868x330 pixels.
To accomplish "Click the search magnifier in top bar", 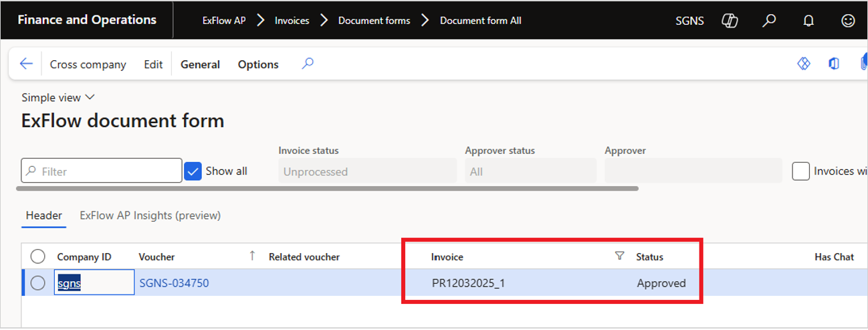I will tap(769, 21).
